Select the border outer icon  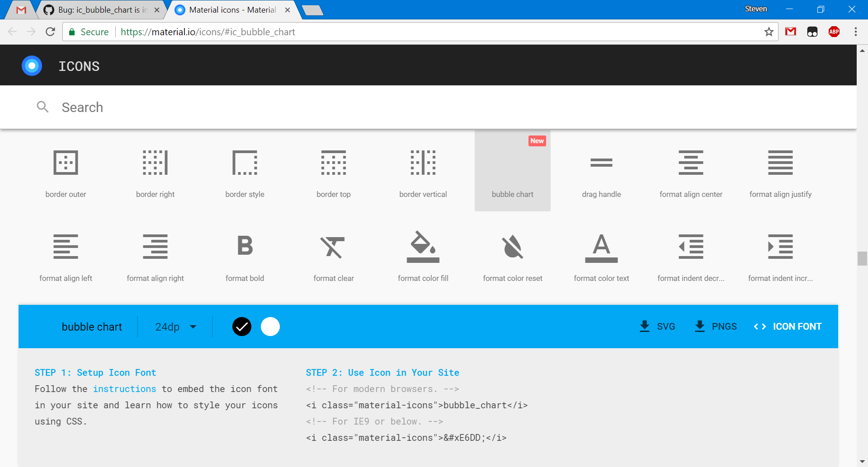click(x=66, y=163)
